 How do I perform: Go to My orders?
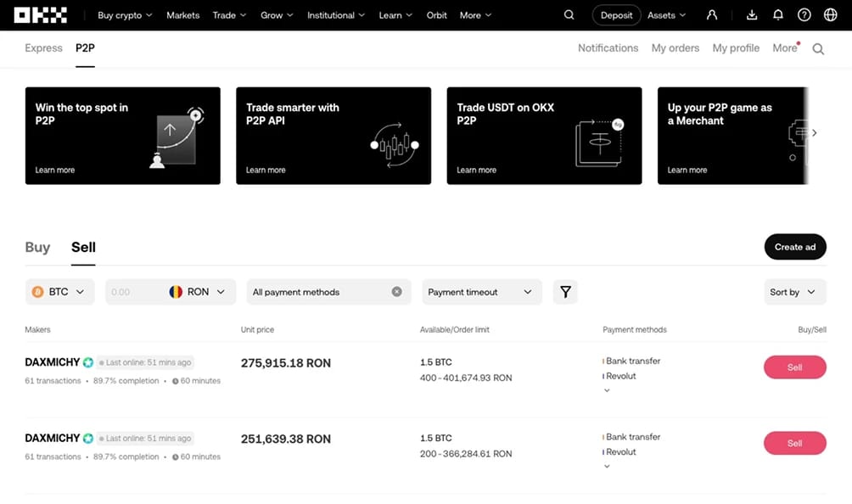(675, 48)
